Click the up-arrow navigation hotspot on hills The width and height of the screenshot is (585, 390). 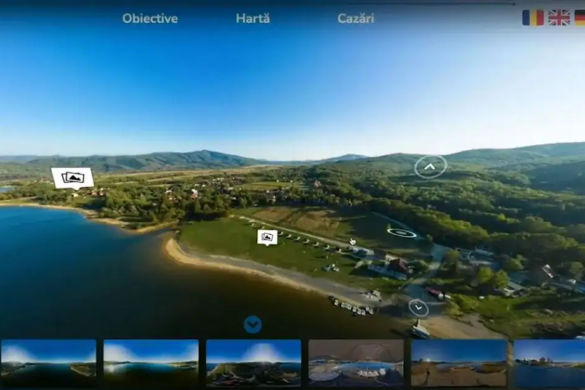pyautogui.click(x=430, y=167)
